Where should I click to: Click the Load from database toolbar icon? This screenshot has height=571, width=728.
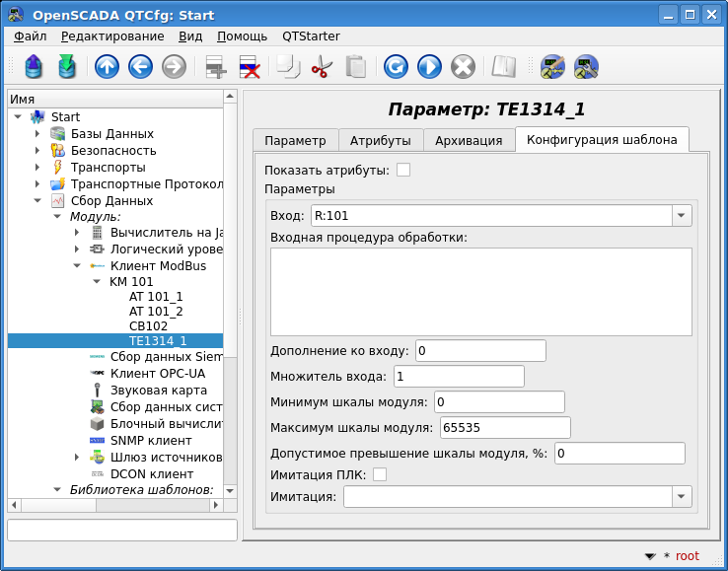[35, 66]
